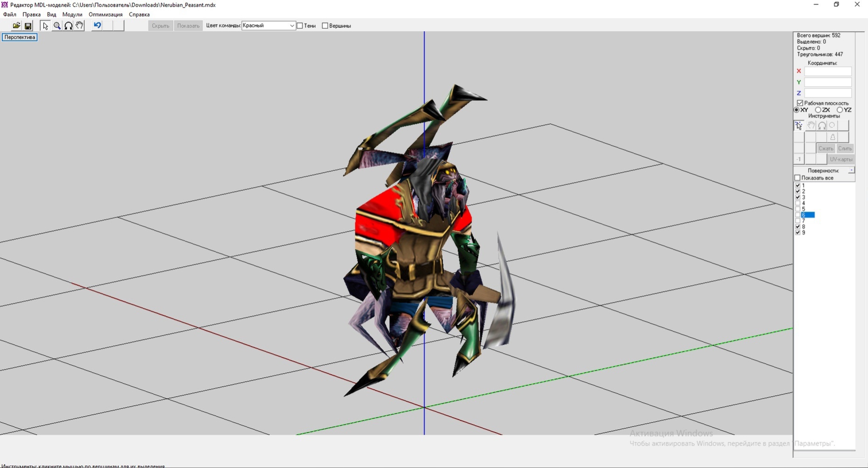Toggle the Вершины checkbox
The image size is (868, 468).
pyautogui.click(x=325, y=26)
